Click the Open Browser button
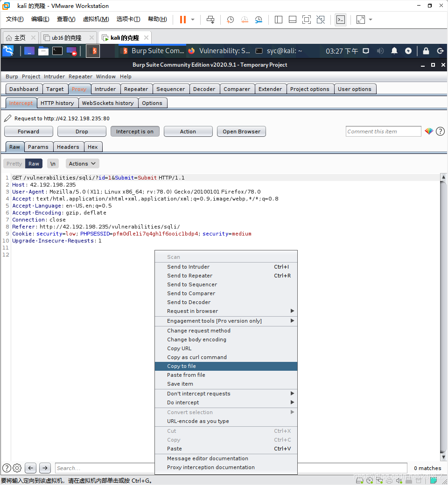This screenshot has width=448, height=485. pyautogui.click(x=241, y=132)
